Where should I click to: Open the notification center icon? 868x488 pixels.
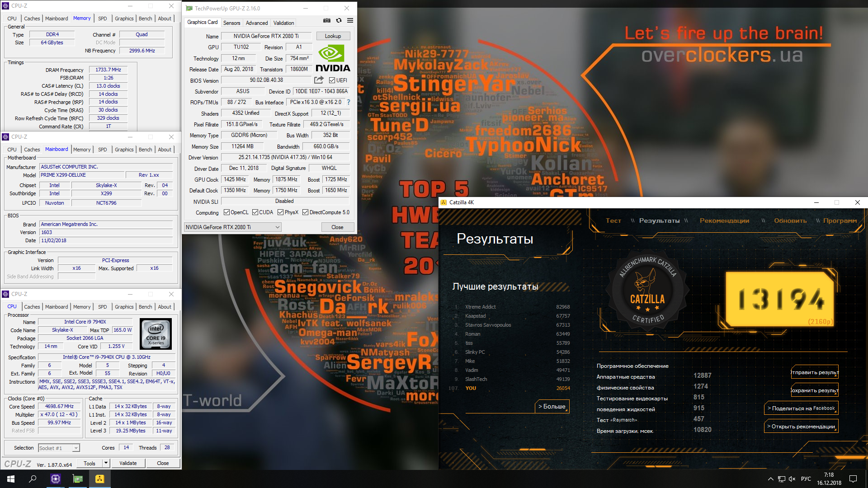pos(853,479)
